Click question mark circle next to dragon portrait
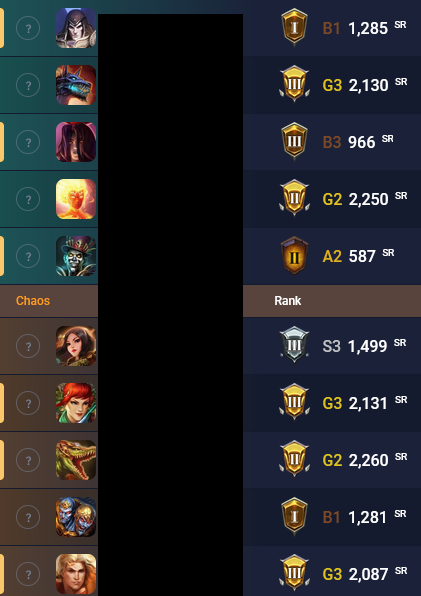 pos(28,85)
